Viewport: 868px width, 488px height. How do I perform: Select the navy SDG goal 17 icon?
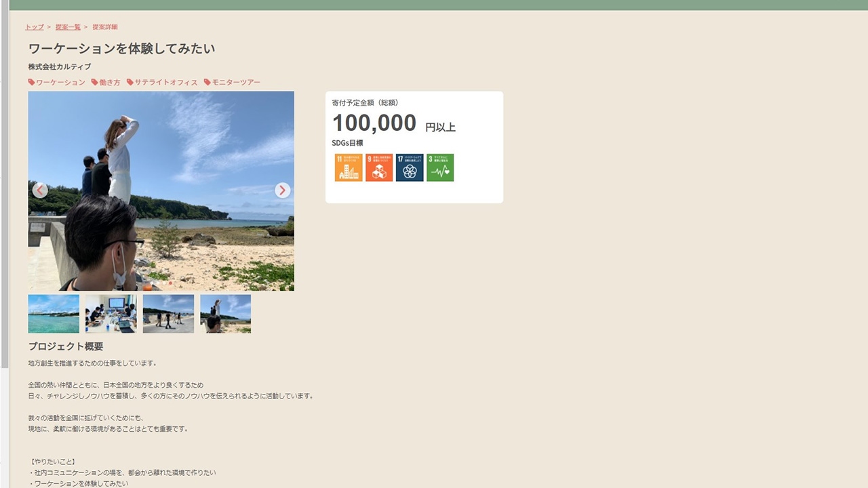[410, 167]
